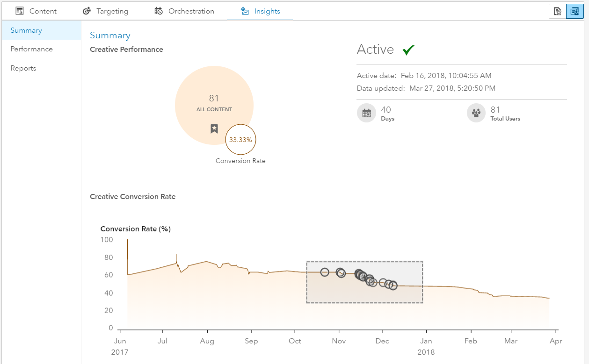Click the 33.33% conversion rate circle
Image resolution: width=589 pixels, height=364 pixels.
click(x=240, y=139)
